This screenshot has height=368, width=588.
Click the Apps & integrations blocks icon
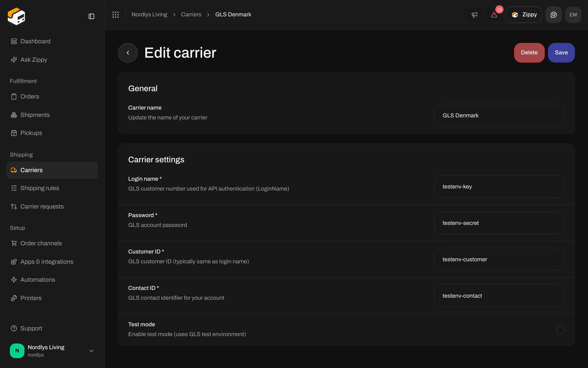click(14, 262)
